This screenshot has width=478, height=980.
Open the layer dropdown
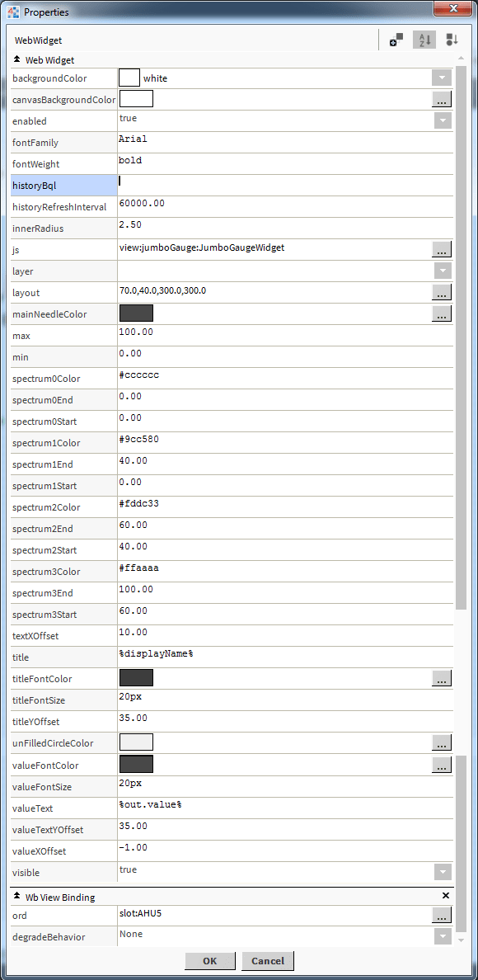click(443, 271)
